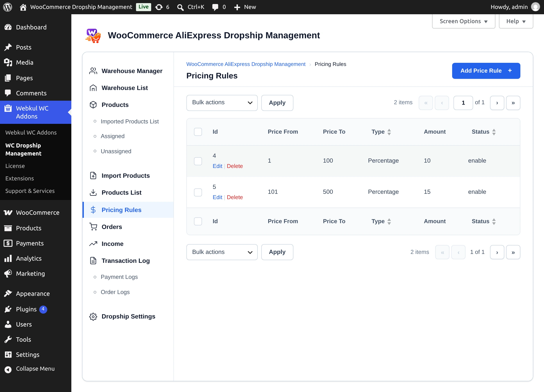Click the Webkul WC Addons bag icon
Viewport: 544px width, 392px height.
coord(8,108)
